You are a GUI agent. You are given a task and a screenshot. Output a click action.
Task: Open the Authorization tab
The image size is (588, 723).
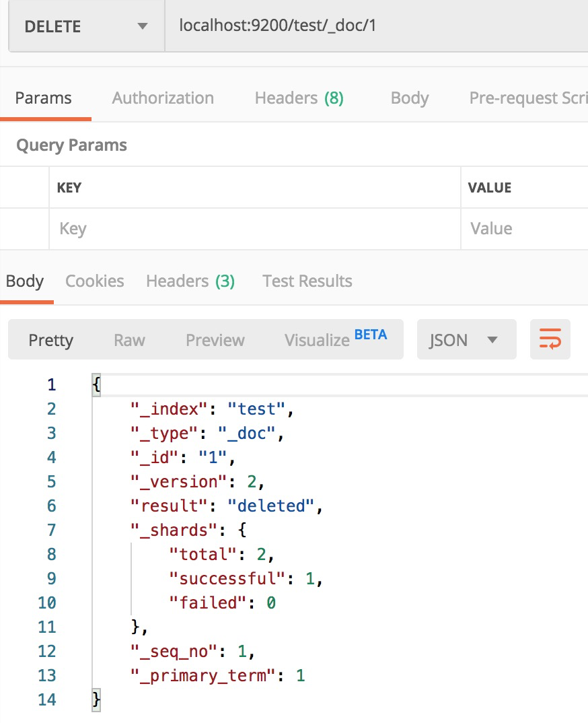point(163,98)
